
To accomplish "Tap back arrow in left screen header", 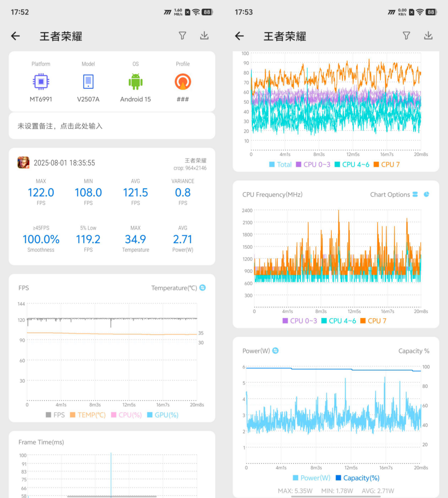I will click(x=16, y=36).
